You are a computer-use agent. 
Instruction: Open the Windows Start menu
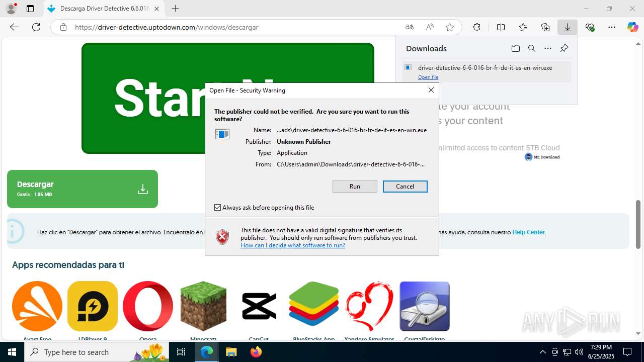point(12,352)
